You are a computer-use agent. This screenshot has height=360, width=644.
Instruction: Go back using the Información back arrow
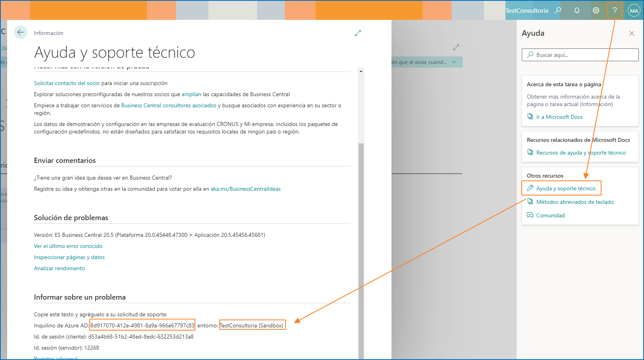pyautogui.click(x=21, y=32)
